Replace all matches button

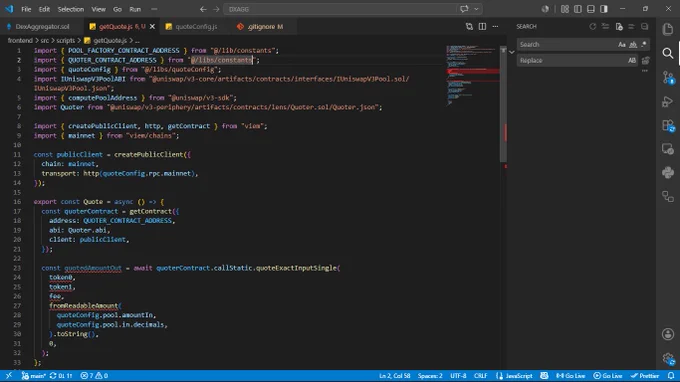tap(646, 60)
